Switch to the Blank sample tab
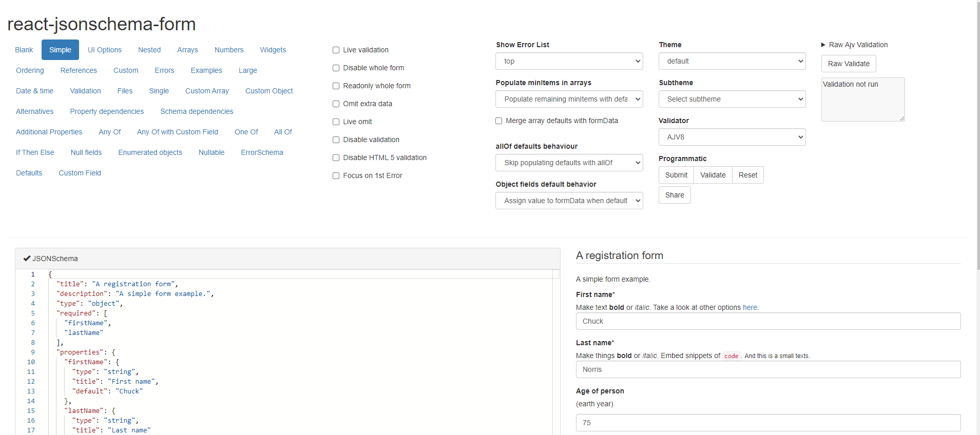980x435 pixels. [x=24, y=50]
